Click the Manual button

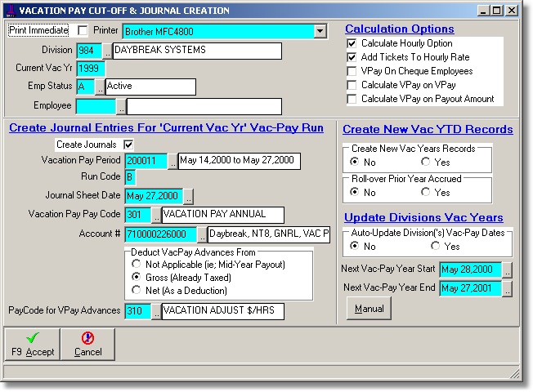[x=369, y=309]
